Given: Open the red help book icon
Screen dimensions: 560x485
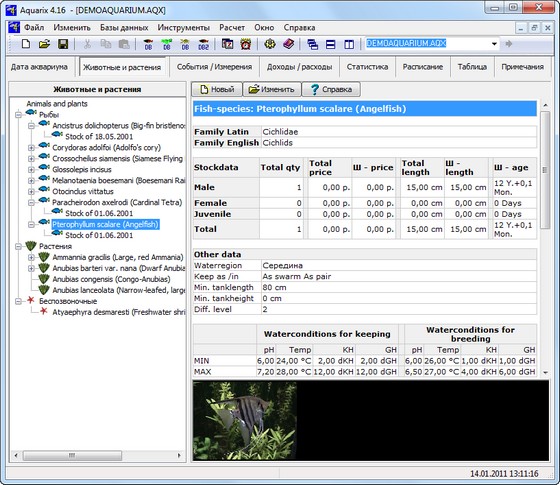Looking at the screenshot, I should pos(289,44).
